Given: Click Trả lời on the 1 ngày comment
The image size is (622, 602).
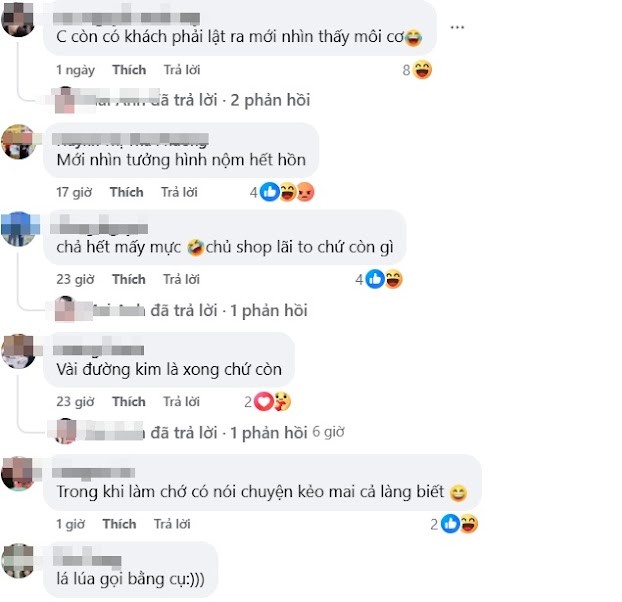Looking at the screenshot, I should click(x=182, y=70).
